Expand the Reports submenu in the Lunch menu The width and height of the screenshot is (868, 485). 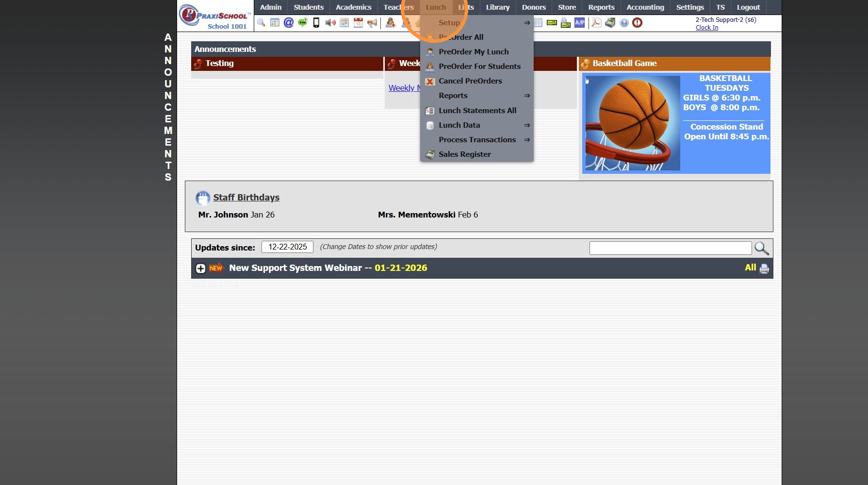pos(477,96)
